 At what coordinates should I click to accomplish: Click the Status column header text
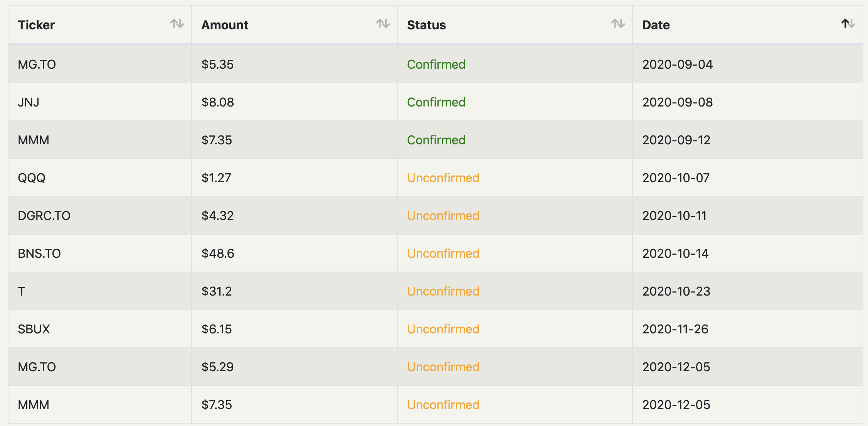tap(426, 25)
